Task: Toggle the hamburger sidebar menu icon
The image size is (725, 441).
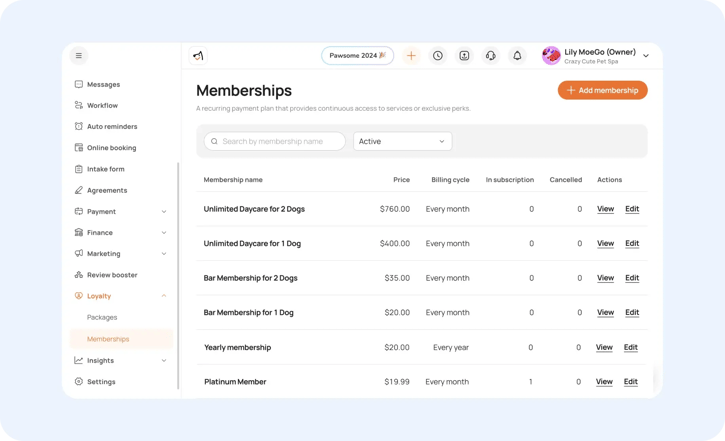Action: coord(79,55)
